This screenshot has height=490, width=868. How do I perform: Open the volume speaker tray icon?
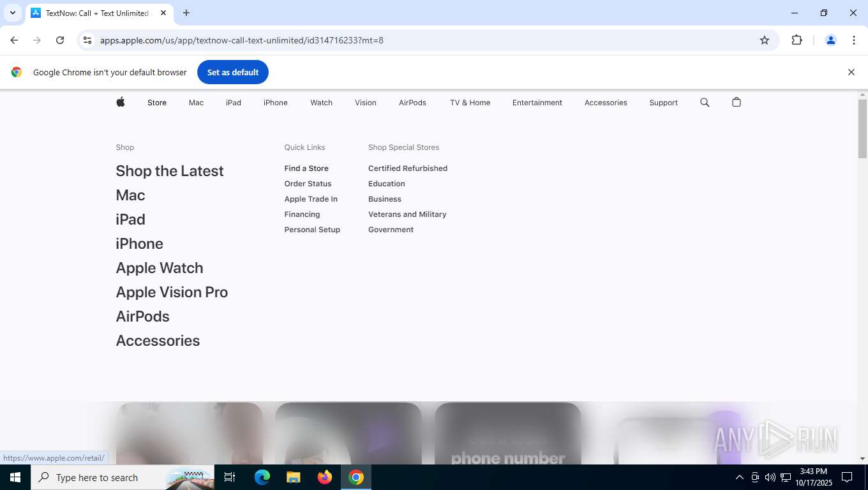coord(770,477)
